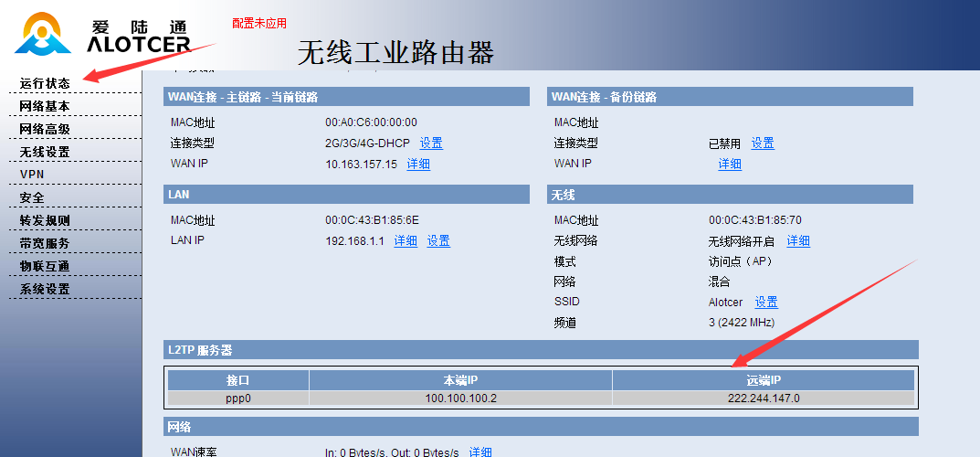Click the Alotcer logo icon
The image size is (980, 457).
click(x=43, y=34)
